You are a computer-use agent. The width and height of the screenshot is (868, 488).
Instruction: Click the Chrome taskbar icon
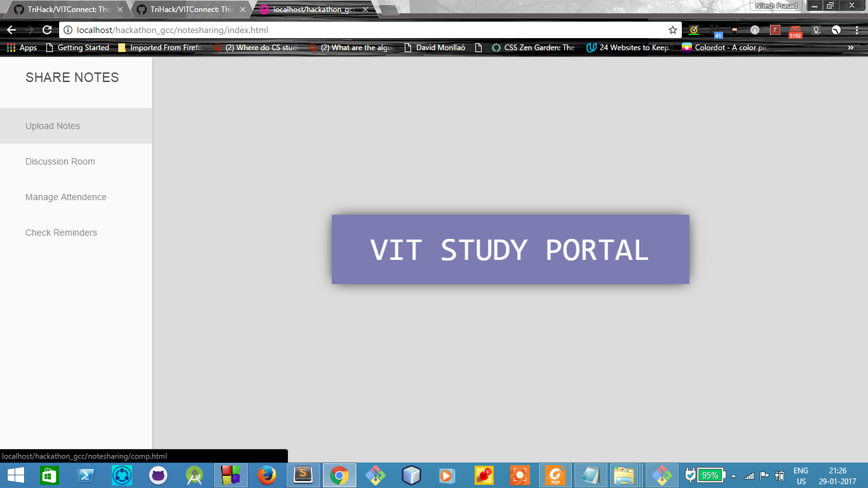[339, 475]
